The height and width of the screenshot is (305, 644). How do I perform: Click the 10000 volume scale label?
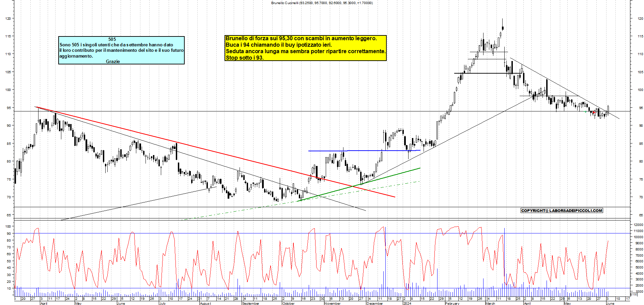(638, 237)
